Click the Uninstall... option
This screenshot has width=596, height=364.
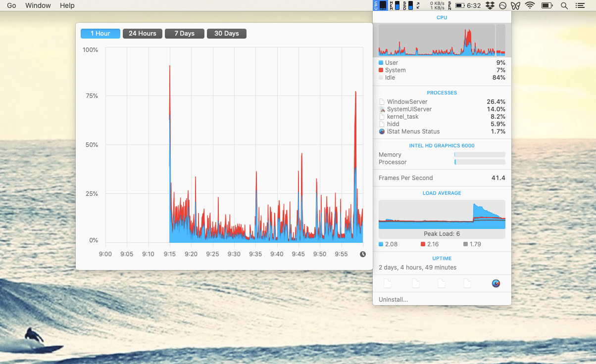[394, 299]
